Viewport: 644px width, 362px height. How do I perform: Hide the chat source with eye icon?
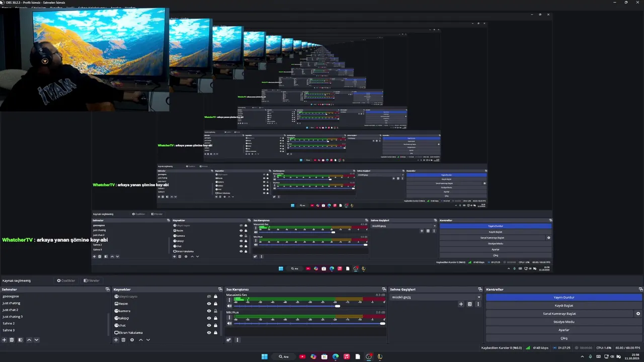209,325
